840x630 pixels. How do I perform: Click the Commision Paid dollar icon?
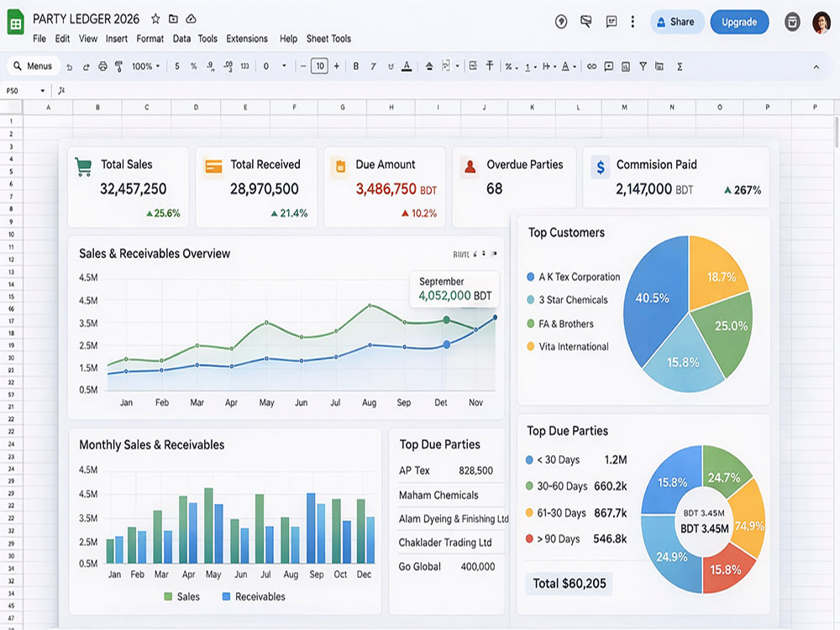[x=601, y=167]
